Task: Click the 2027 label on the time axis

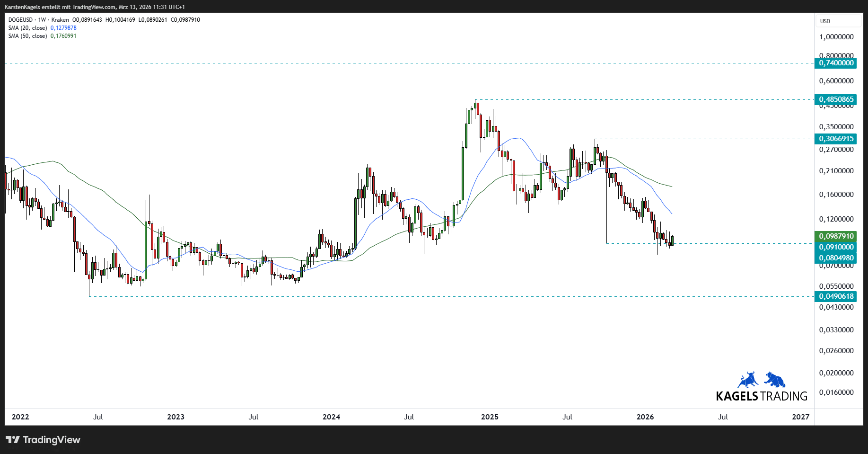Action: click(x=800, y=417)
